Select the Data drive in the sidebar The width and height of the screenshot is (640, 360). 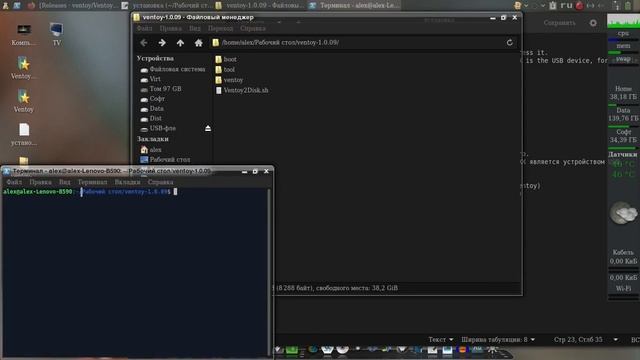(152, 109)
